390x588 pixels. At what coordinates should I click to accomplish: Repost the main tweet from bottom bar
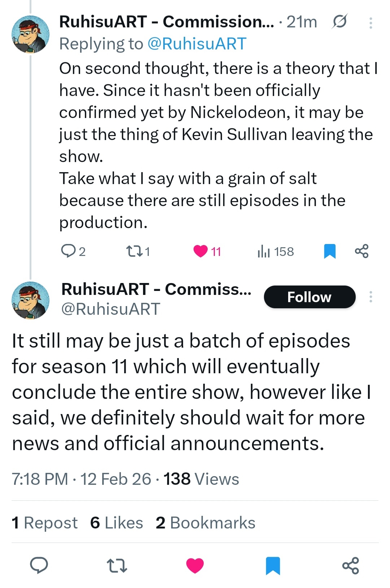[x=117, y=566]
